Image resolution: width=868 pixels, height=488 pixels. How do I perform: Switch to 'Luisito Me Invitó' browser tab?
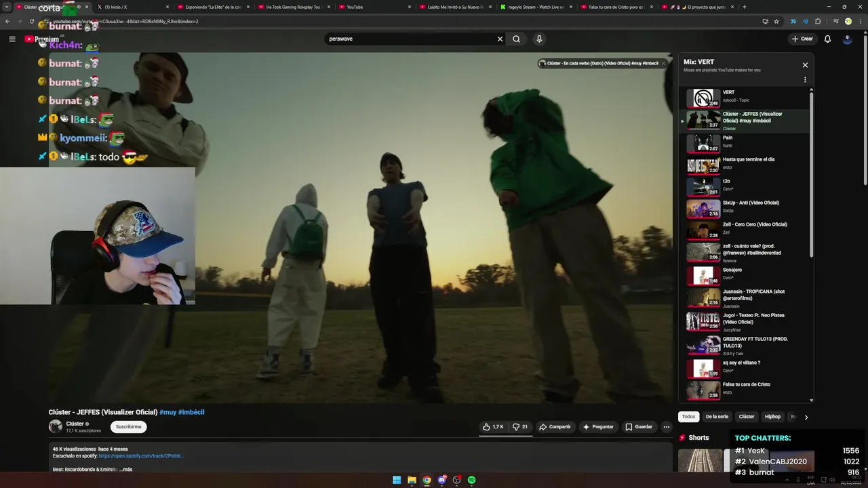coord(455,7)
